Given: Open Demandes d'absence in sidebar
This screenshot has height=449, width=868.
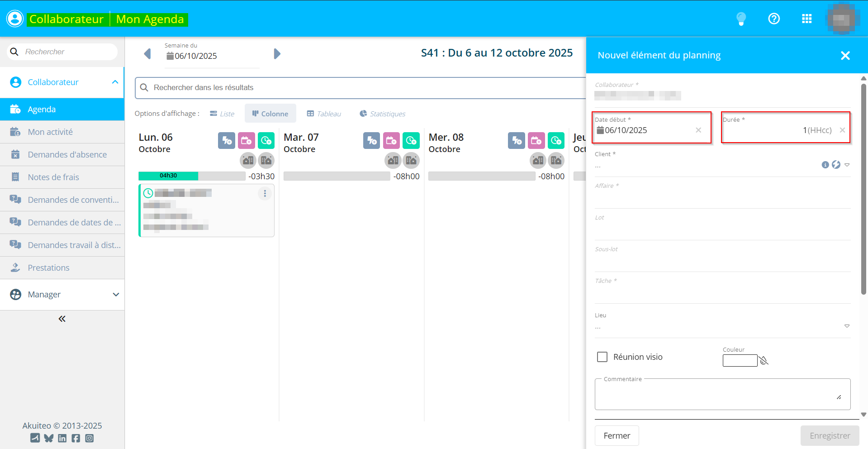Looking at the screenshot, I should tap(67, 155).
